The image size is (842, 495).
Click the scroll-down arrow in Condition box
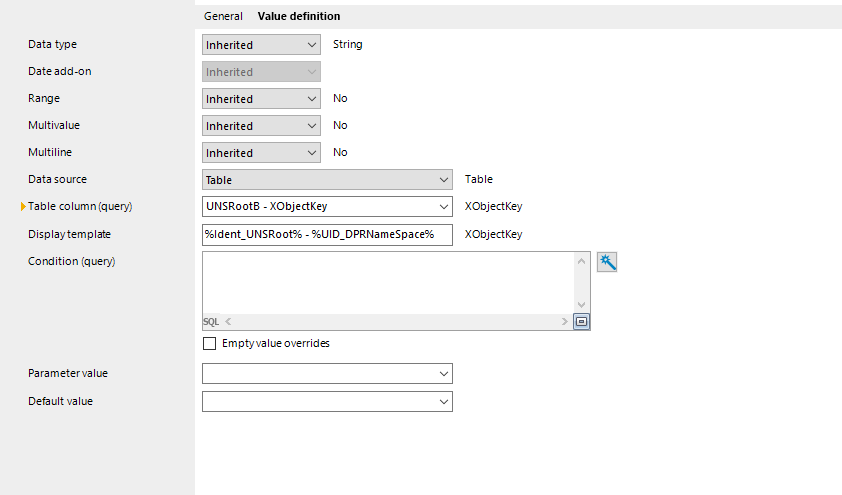pyautogui.click(x=581, y=305)
